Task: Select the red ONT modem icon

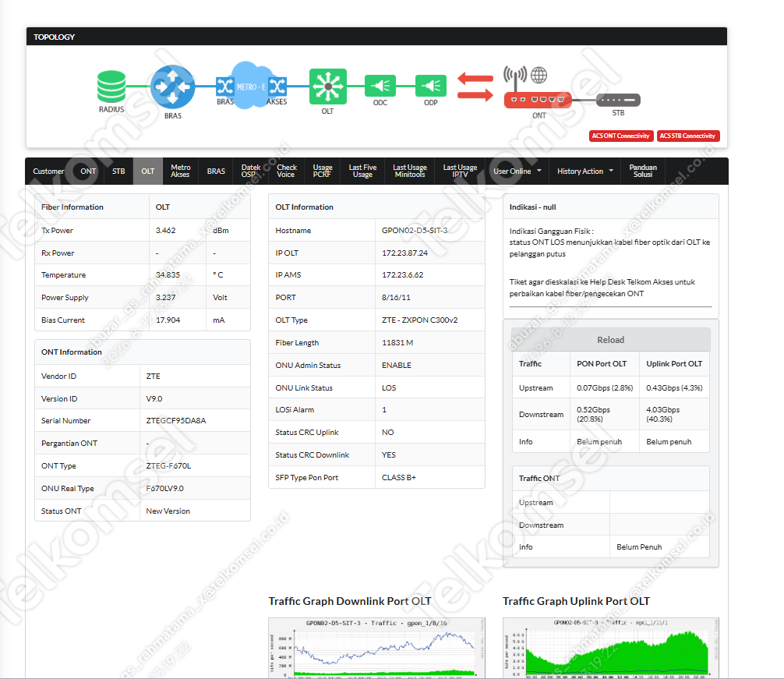Action: click(538, 100)
